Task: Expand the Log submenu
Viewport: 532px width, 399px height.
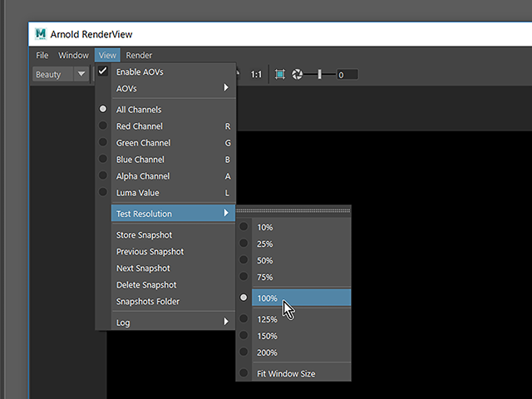Action: pyautogui.click(x=165, y=323)
